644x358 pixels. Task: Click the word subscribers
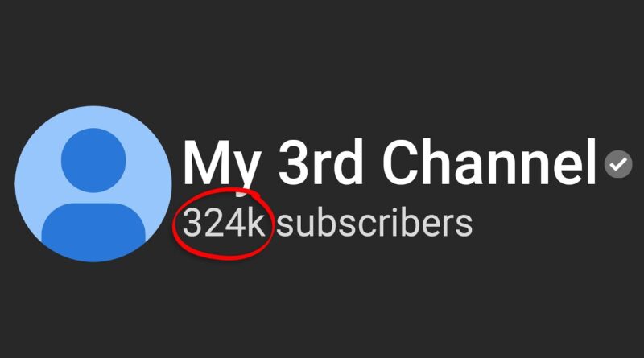[374, 223]
